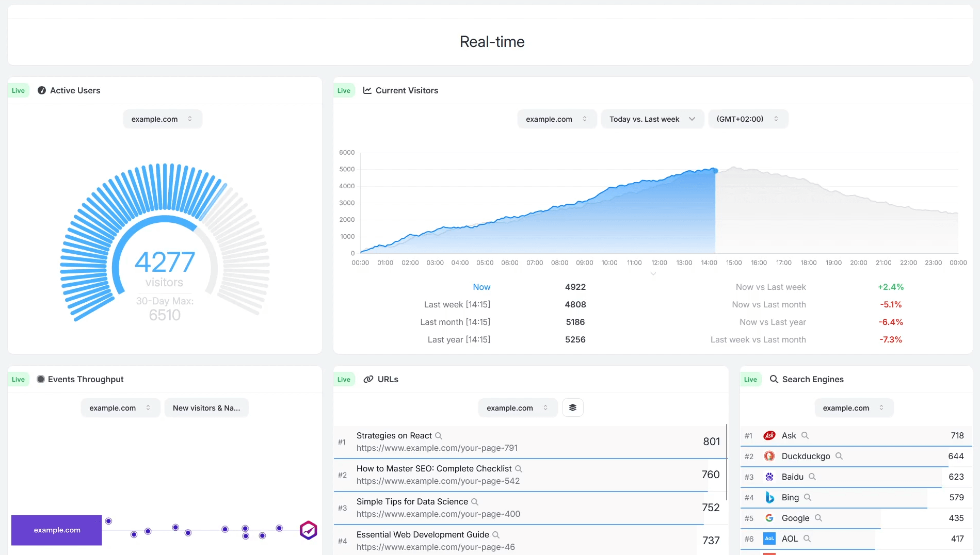Click the Bing logo icon
This screenshot has height=555, width=980.
point(769,497)
